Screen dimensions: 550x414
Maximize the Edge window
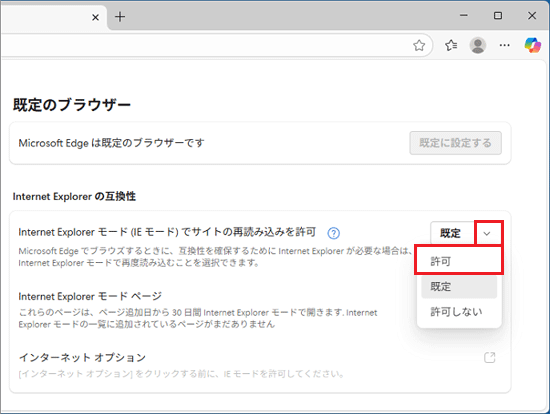(498, 15)
